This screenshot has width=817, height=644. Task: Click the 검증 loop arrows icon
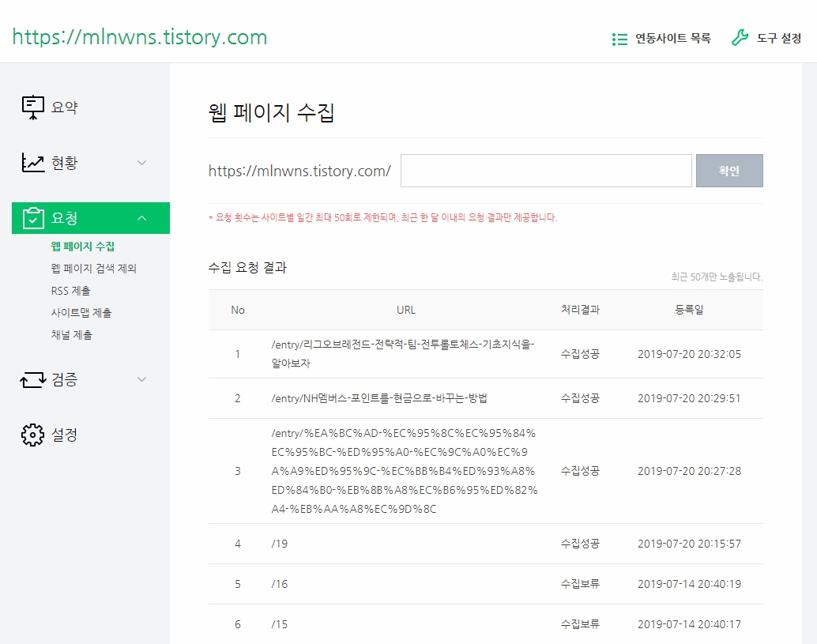click(33, 379)
